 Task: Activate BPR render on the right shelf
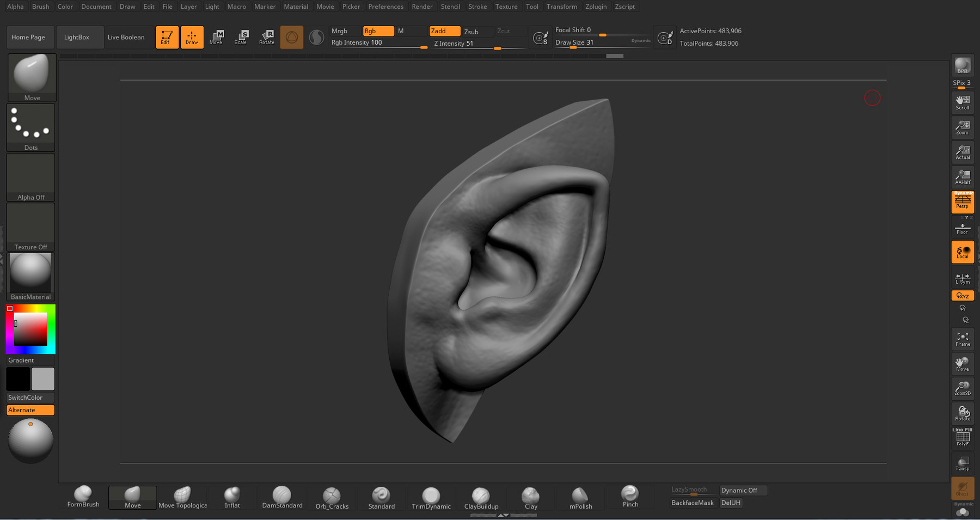pyautogui.click(x=962, y=66)
